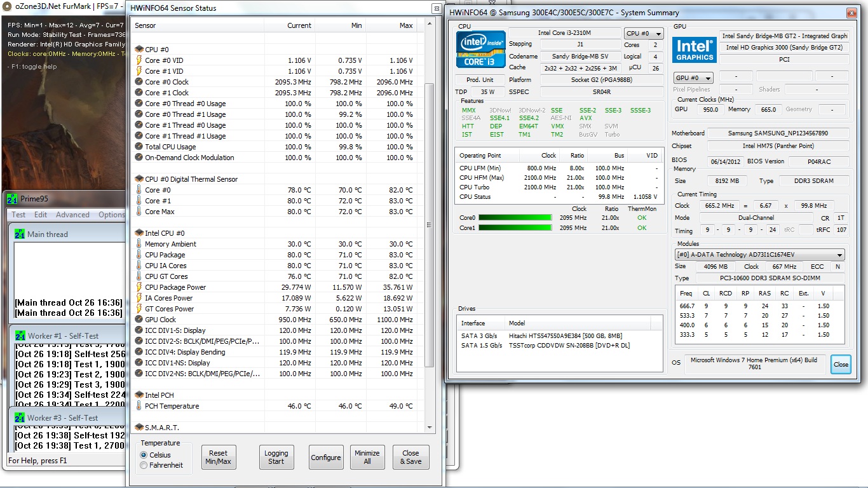Viewport: 868px width, 488px height.
Task: Click the lightning icon beside Core #1 VID
Action: pyautogui.click(x=139, y=71)
